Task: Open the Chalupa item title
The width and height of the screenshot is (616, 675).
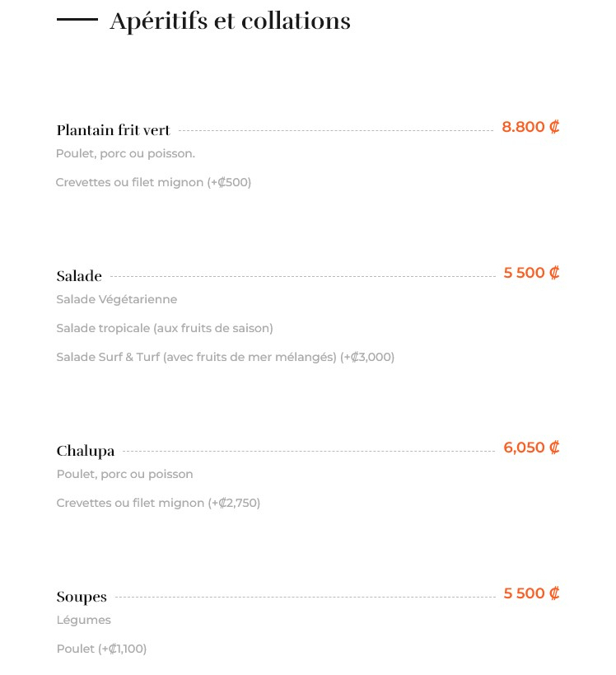Action: tap(86, 451)
